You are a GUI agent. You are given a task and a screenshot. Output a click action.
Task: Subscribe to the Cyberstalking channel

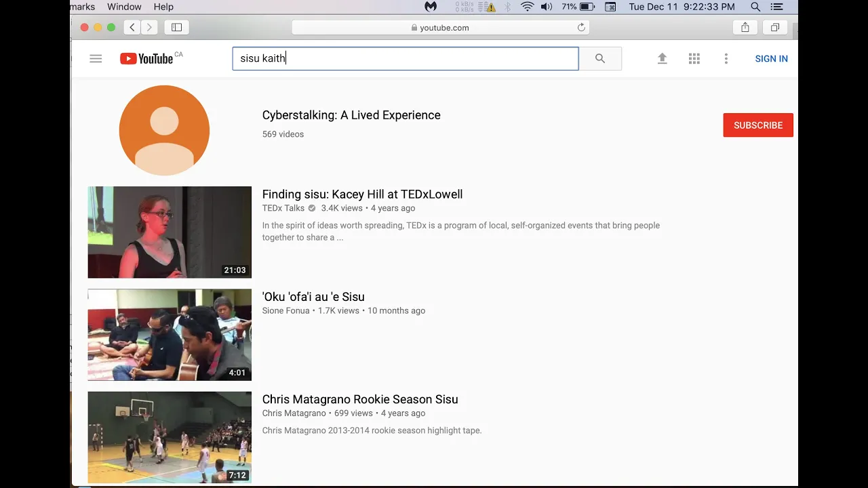click(758, 125)
